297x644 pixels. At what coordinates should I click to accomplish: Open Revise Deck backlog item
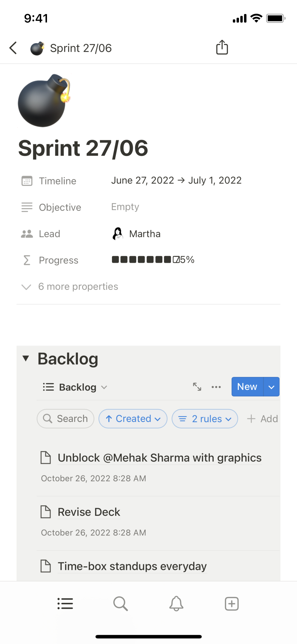[x=89, y=512]
